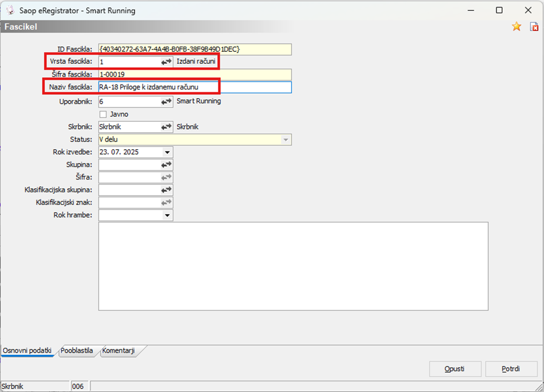Open lookup arrows for Vrsta fascikla
The width and height of the screenshot is (544, 392).
(x=167, y=62)
